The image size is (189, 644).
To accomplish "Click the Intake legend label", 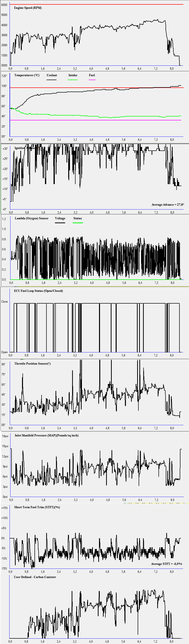I will (73, 75).
